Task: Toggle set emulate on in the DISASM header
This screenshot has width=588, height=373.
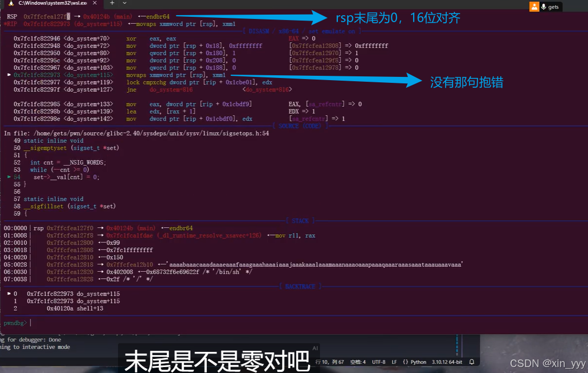Action: point(332,31)
